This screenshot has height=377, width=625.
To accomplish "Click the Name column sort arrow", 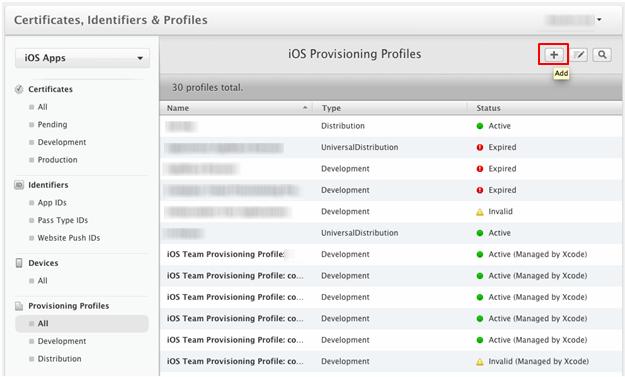I will 305,108.
